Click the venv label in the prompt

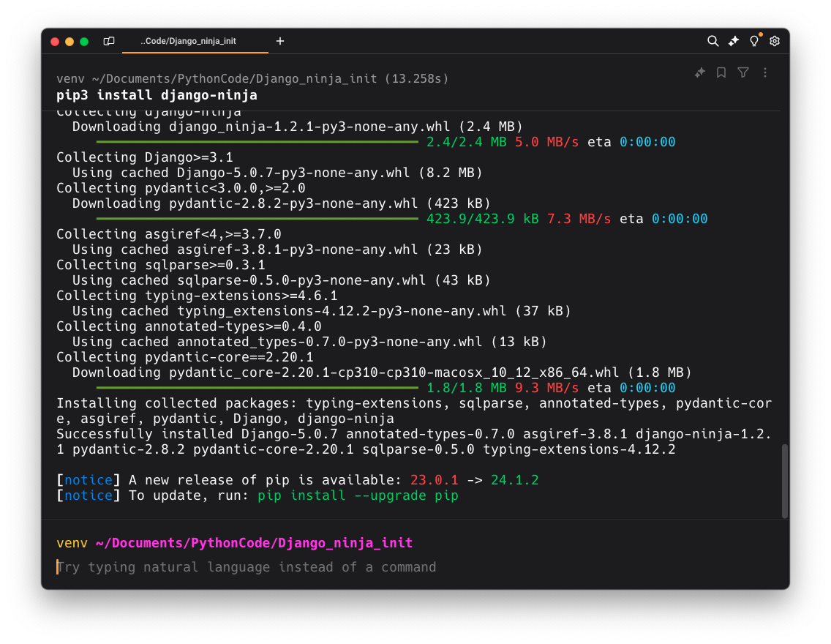71,543
